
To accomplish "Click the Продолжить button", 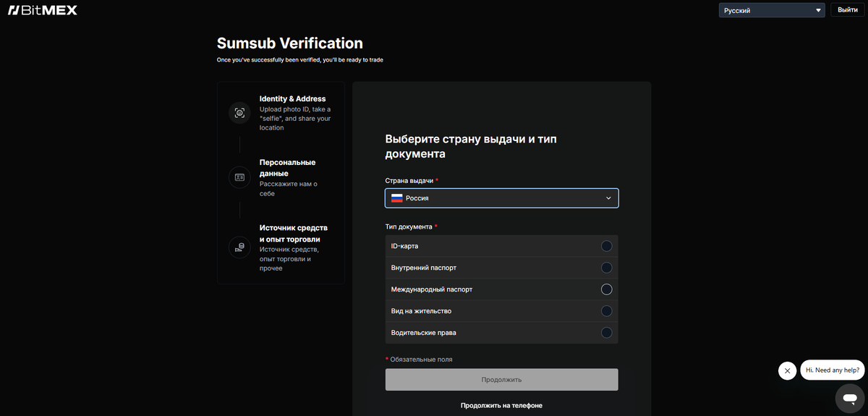I will (x=501, y=380).
